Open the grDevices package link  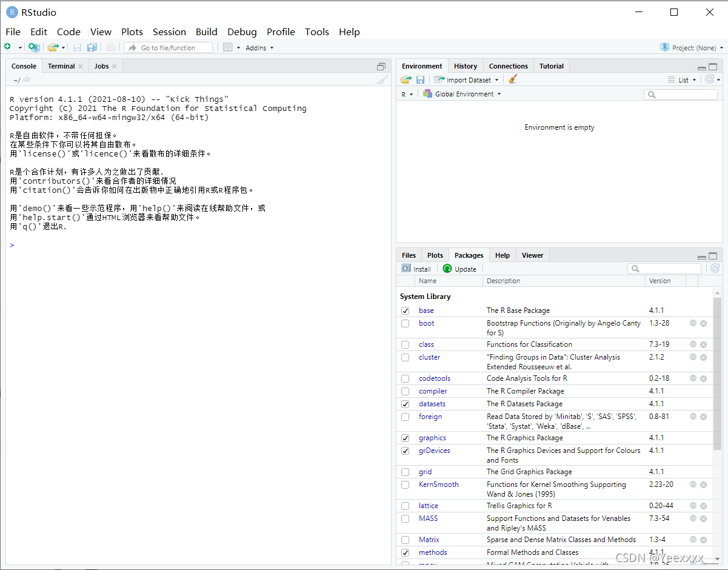click(435, 451)
